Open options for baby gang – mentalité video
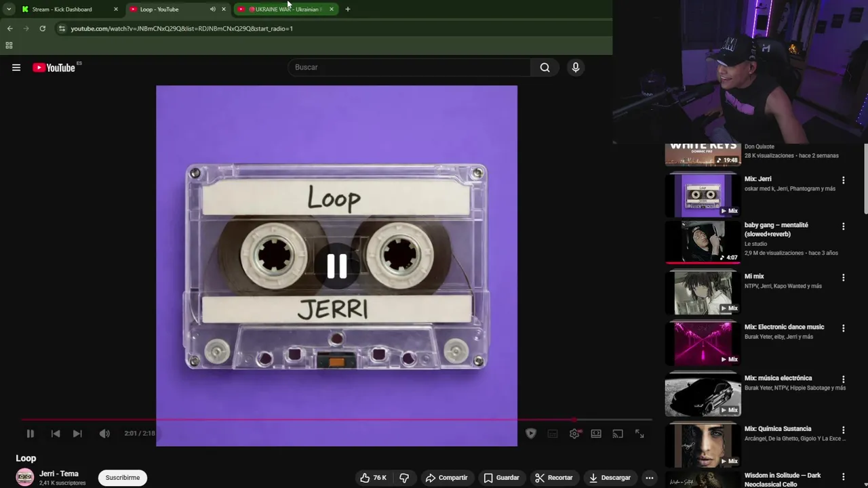The image size is (868, 488). click(x=843, y=226)
